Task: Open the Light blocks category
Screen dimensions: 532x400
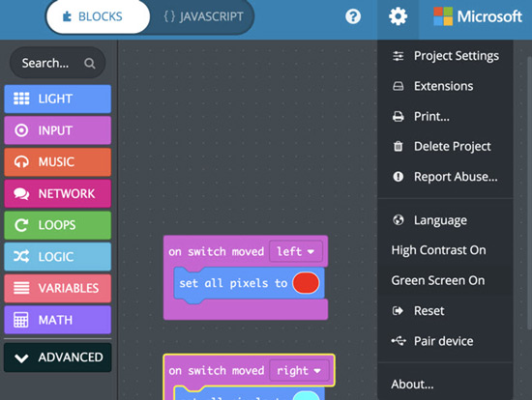Action: coord(57,99)
